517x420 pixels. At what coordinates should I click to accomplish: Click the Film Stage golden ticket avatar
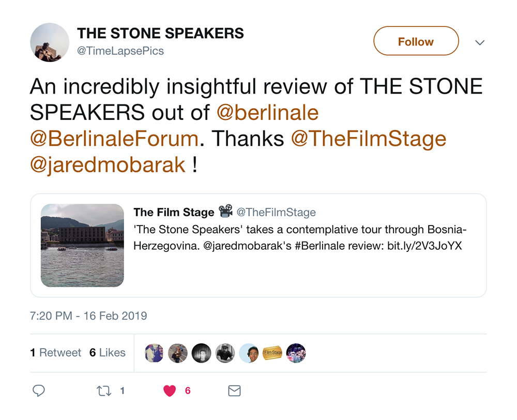point(272,353)
